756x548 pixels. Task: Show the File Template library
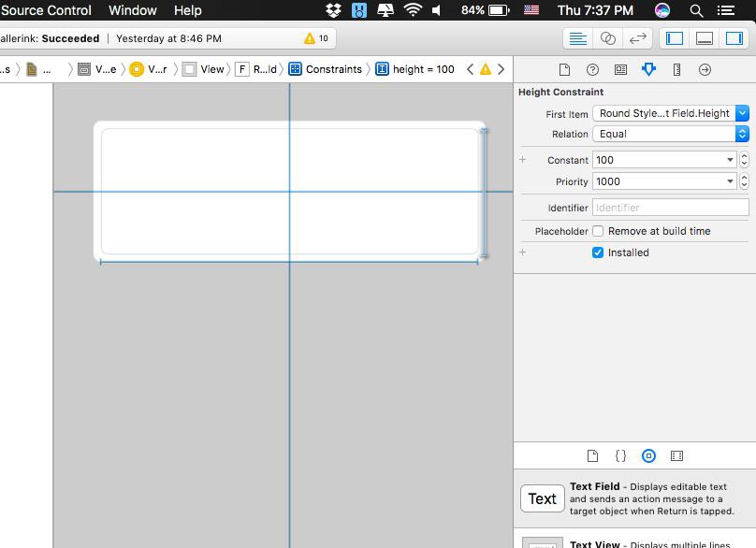point(592,455)
